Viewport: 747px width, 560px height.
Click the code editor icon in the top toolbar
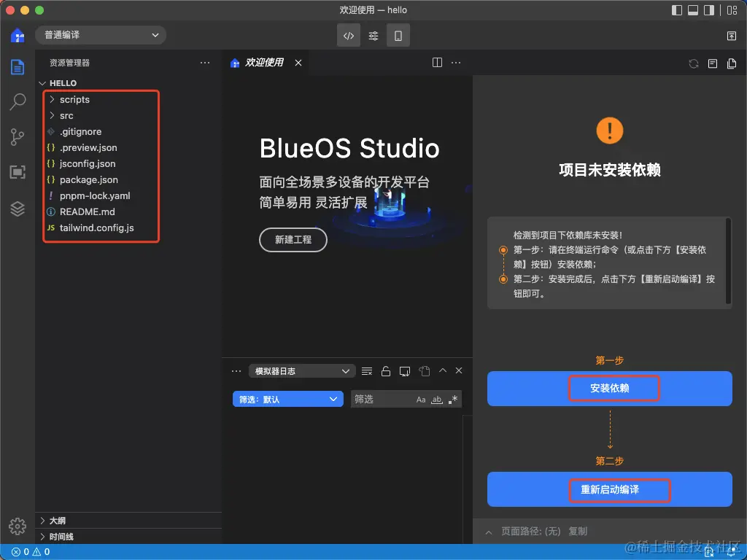coord(349,36)
